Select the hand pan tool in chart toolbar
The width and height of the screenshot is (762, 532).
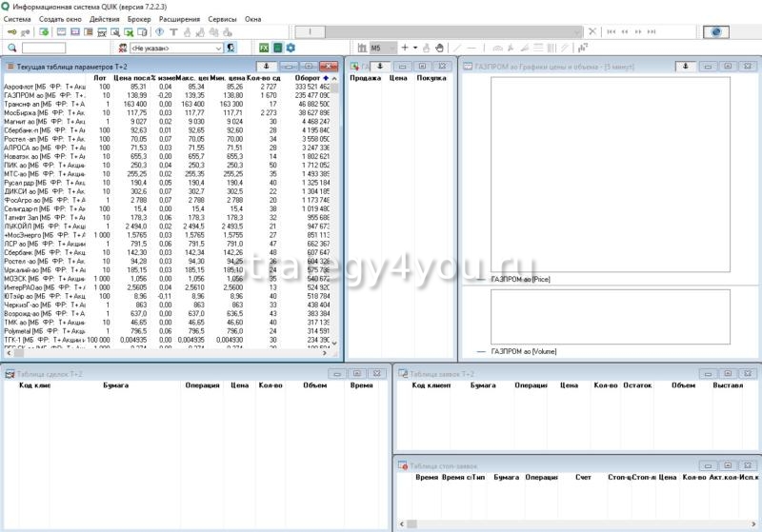pyautogui.click(x=439, y=47)
